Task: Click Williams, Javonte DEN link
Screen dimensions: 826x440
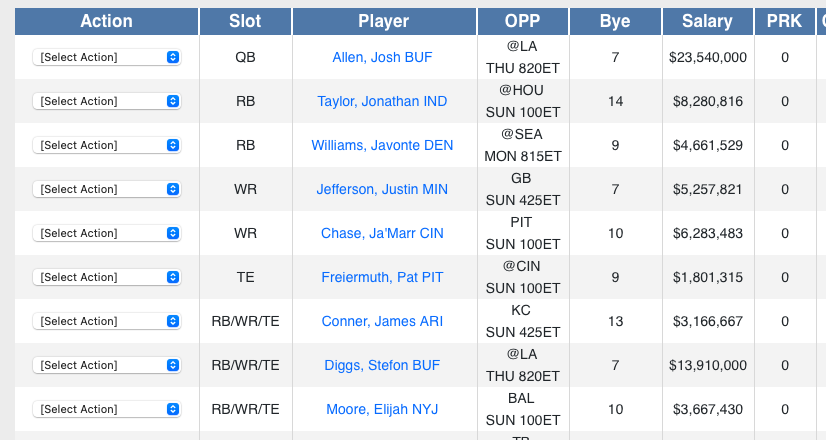Action: pyautogui.click(x=382, y=145)
